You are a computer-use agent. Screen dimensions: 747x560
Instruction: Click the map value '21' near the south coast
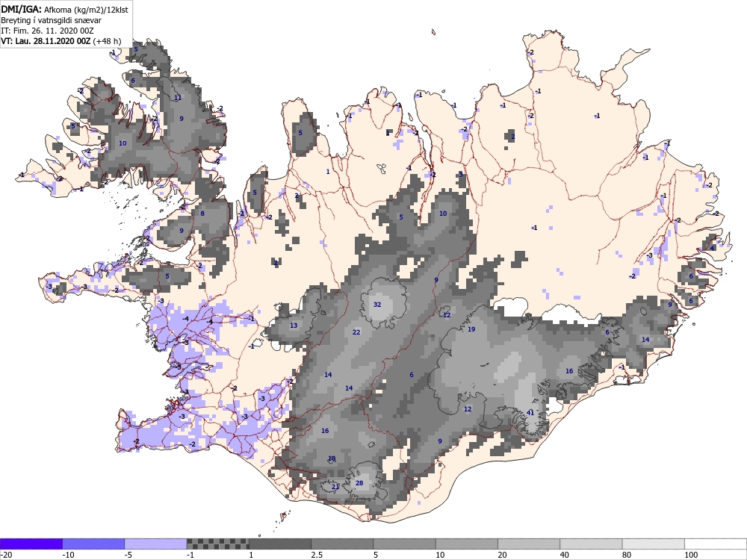(335, 487)
